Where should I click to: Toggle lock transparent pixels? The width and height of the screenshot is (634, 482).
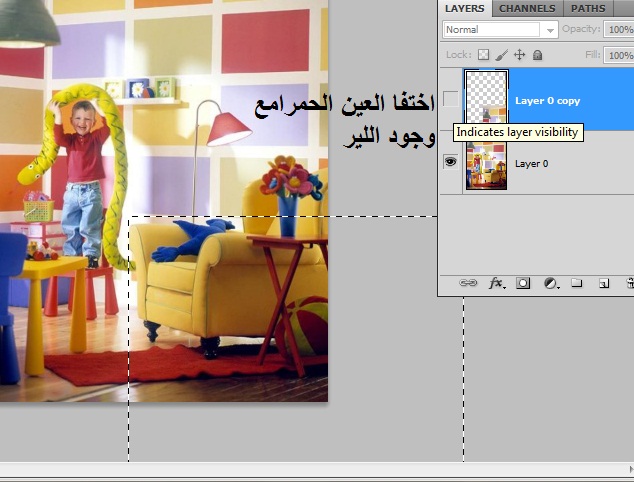tap(483, 56)
